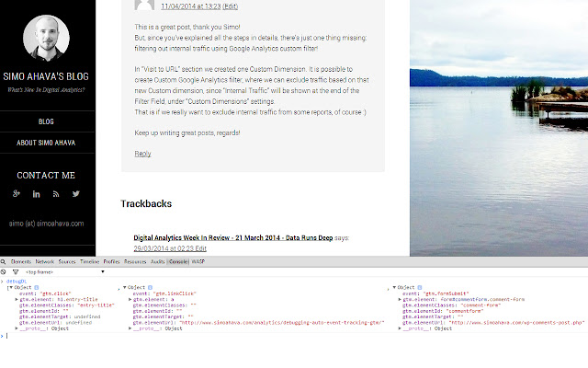588x368 pixels.
Task: Collapse the Object with event gtm.linkClick
Action: click(125, 287)
